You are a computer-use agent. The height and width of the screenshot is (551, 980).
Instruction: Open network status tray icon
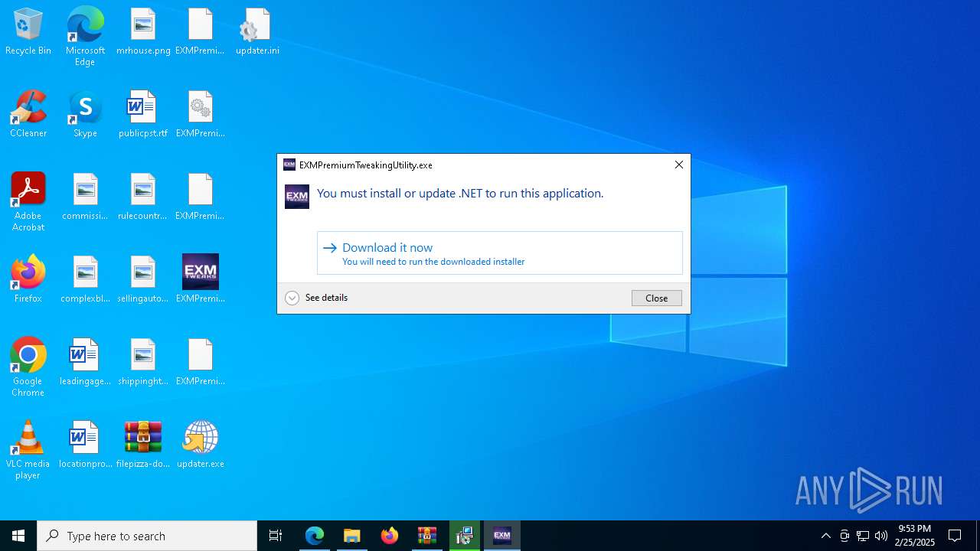[863, 536]
